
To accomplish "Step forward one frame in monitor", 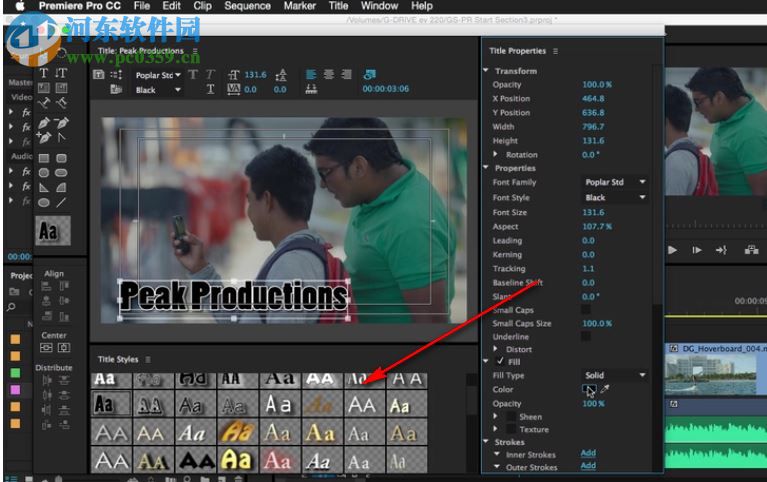I will [x=697, y=250].
